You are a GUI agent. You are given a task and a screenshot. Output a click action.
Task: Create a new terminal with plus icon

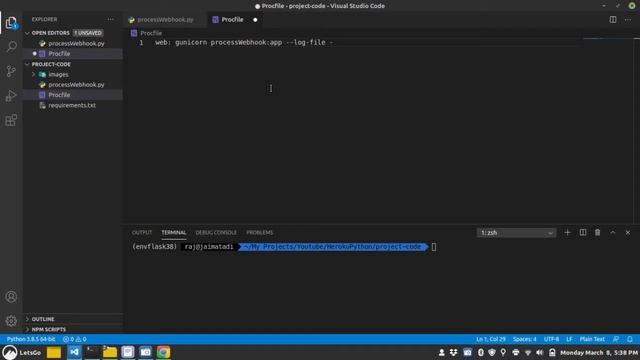[x=567, y=233]
